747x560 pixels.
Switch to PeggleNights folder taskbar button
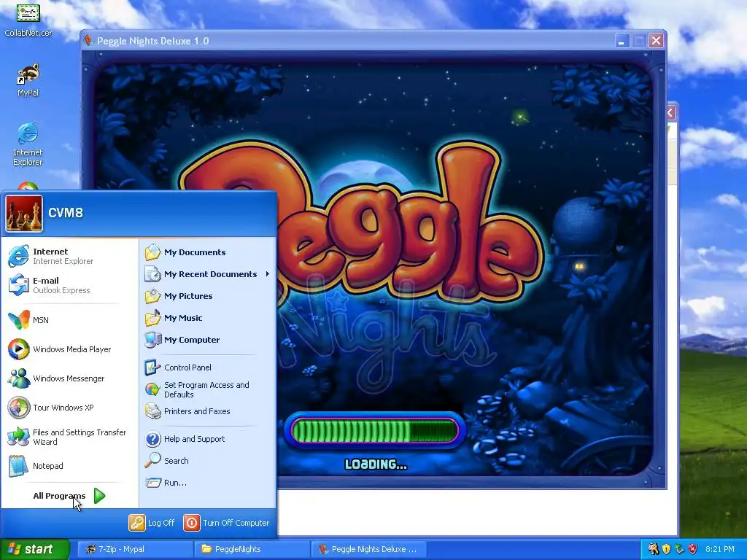point(252,549)
